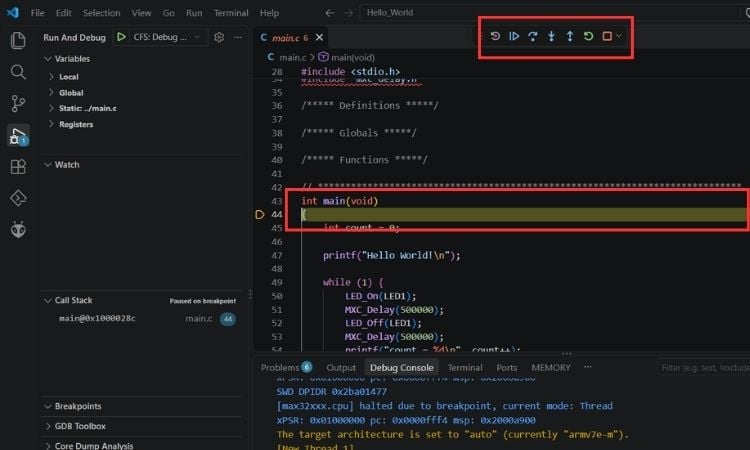This screenshot has width=750, height=450.
Task: Click the red Stop debugging button
Action: point(607,36)
